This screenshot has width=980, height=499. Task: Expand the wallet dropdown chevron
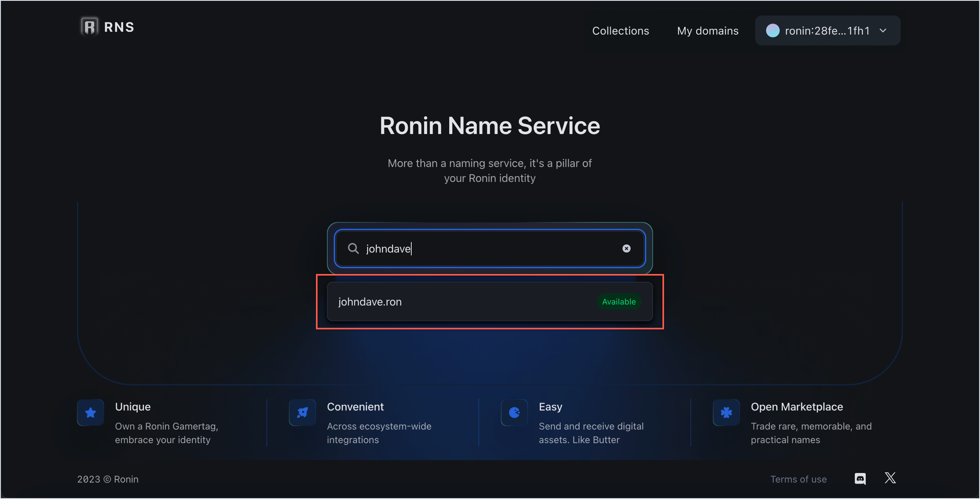pyautogui.click(x=883, y=31)
